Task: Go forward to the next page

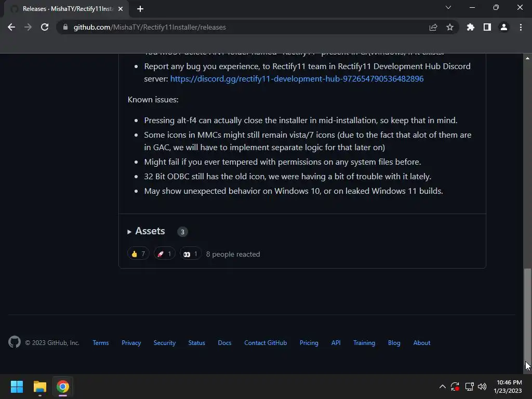Action: point(28,27)
